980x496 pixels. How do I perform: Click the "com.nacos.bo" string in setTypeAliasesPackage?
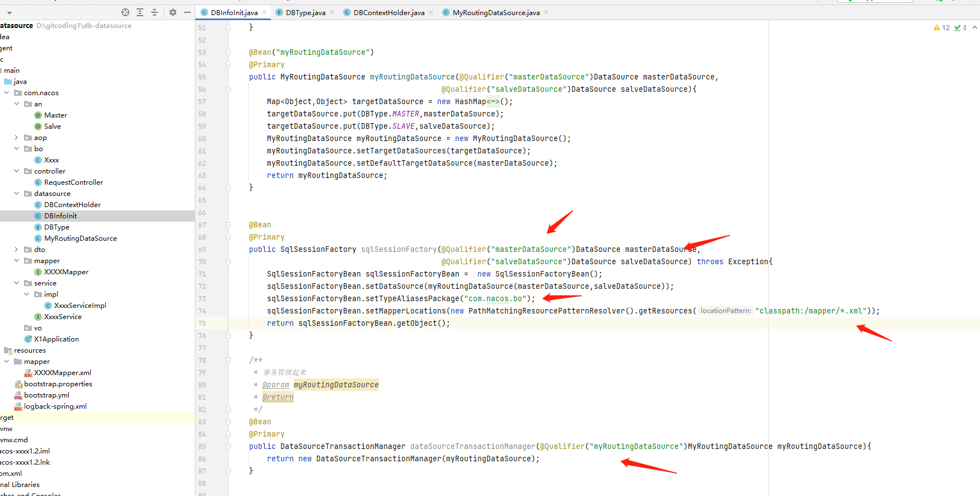[x=495, y=298]
